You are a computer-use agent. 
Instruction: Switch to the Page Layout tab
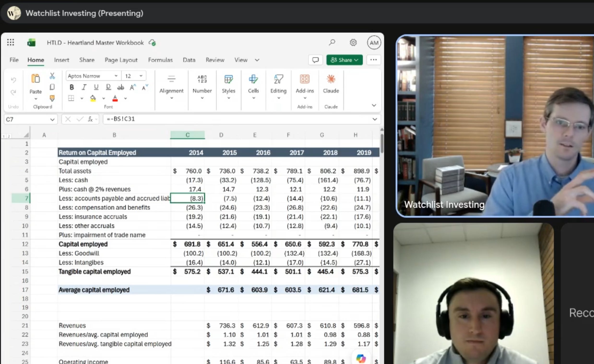[x=121, y=60]
